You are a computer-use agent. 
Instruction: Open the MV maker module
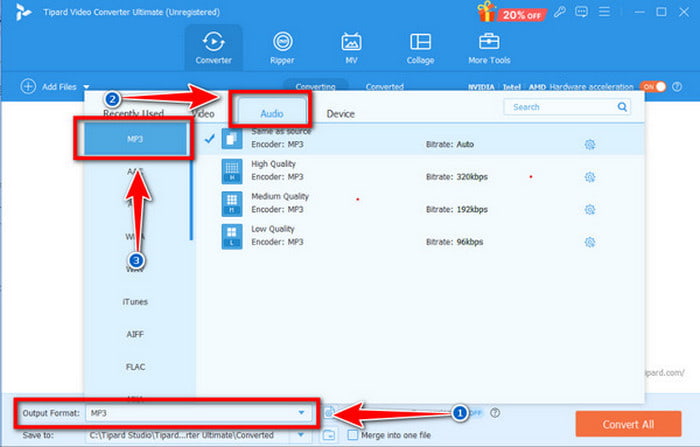pos(351,48)
